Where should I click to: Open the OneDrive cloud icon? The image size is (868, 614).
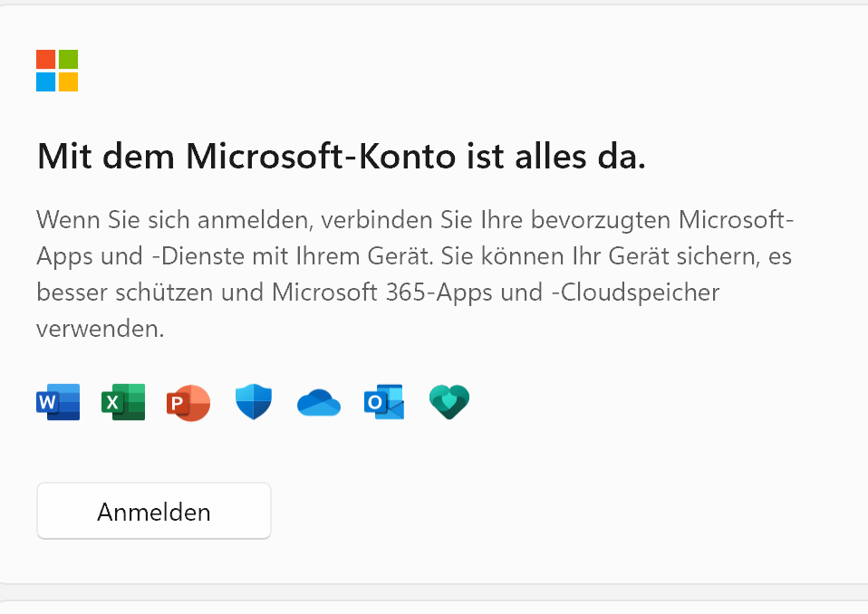(x=319, y=403)
